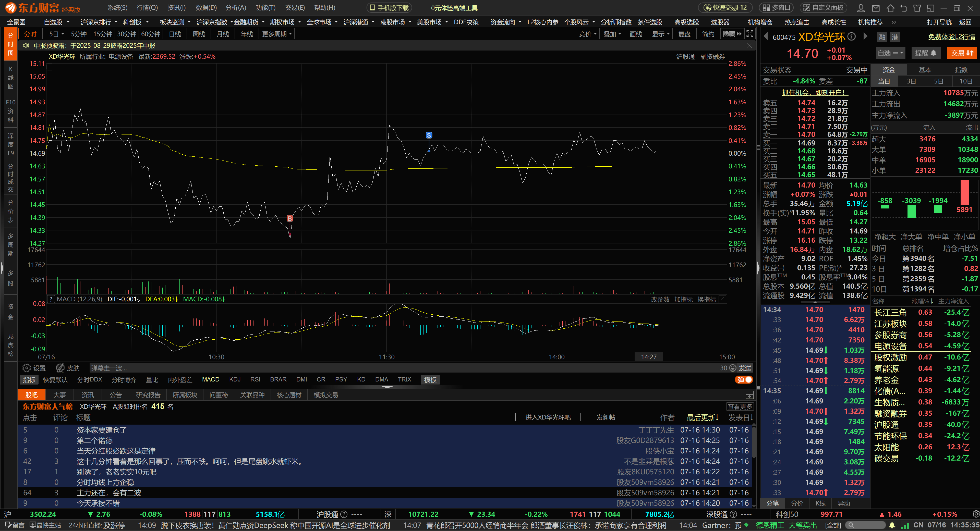Click the emoji icon in danmaku bar
Image resolution: width=980 pixels, height=531 pixels.
pos(733,368)
